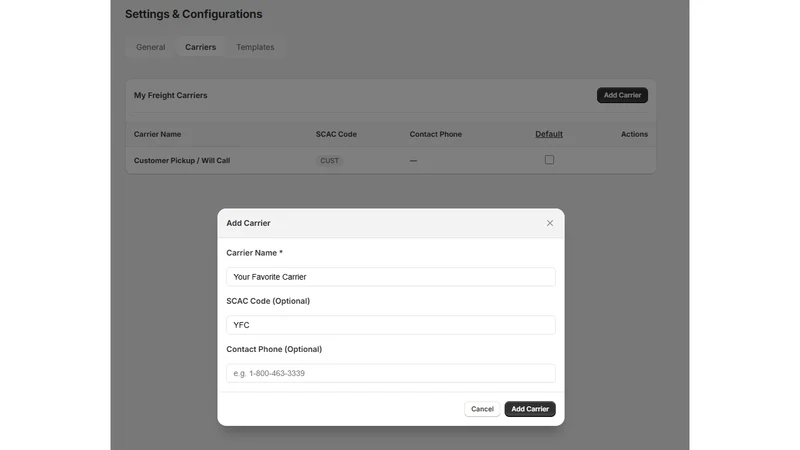
Task: Toggle default checkbox for Customer Pickup / Will Call
Action: coord(549,160)
